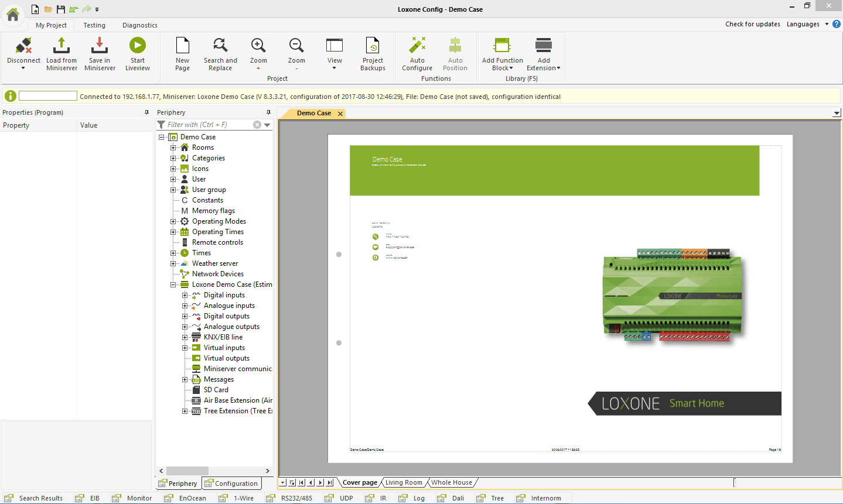
Task: Click the open folder icon in quick access bar
Action: (x=48, y=9)
